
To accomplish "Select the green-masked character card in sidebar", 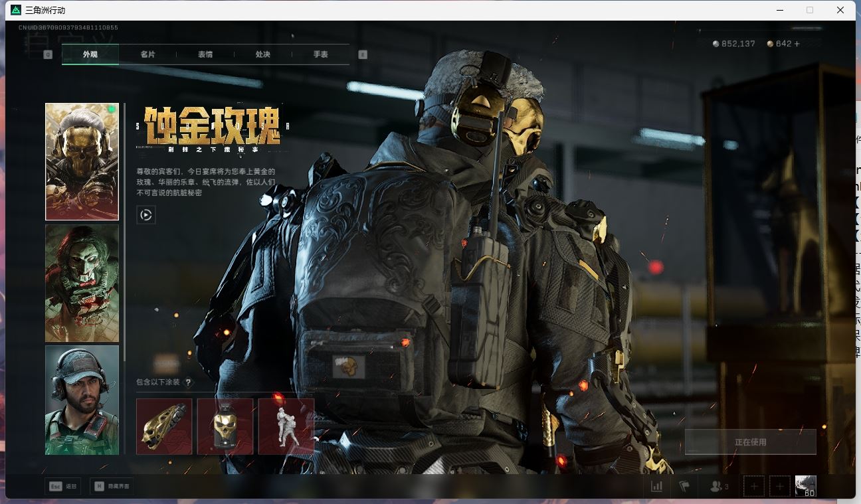I will [81, 283].
